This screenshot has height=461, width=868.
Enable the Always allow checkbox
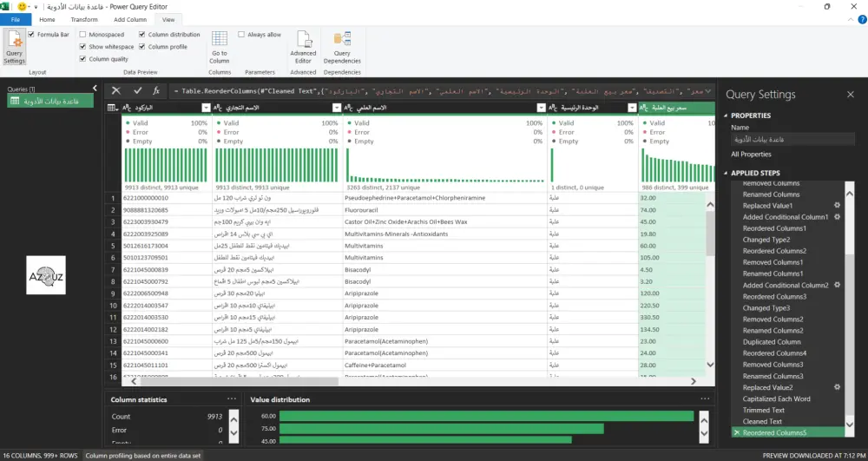click(x=241, y=35)
